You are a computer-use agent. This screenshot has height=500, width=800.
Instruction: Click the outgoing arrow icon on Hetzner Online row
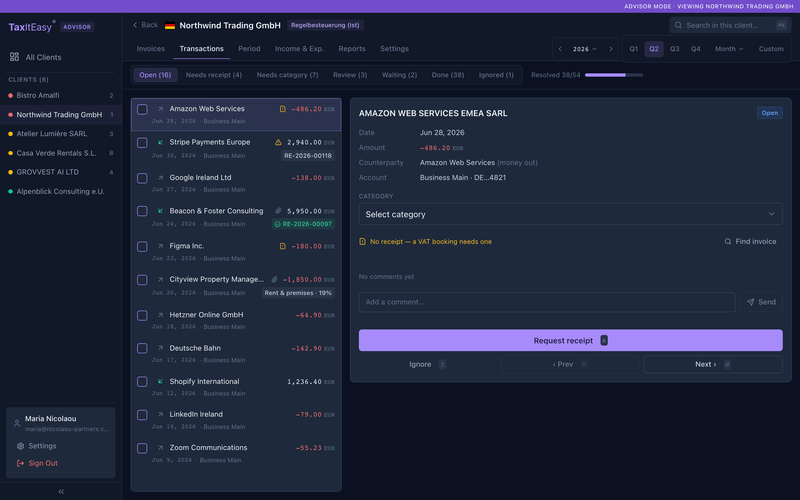coord(160,315)
